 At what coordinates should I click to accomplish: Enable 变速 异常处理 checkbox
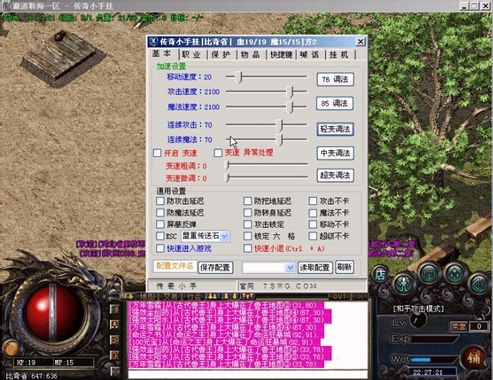pos(218,153)
